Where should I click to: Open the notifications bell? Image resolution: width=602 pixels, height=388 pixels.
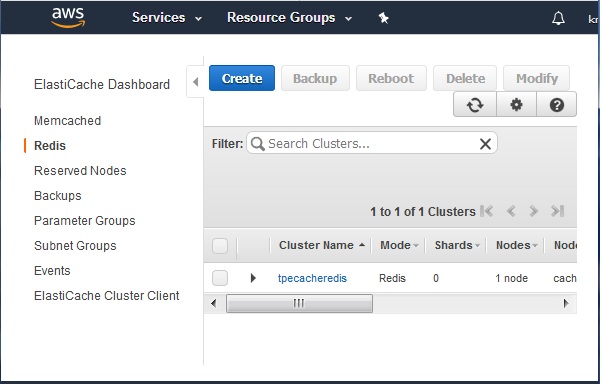(558, 18)
